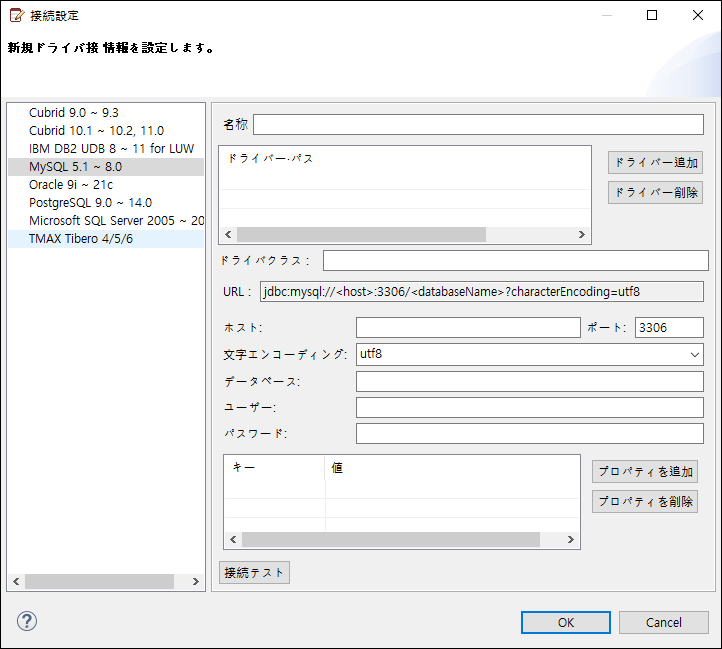Click right arrow of driver path scrollbar
722x649 pixels.
point(582,234)
